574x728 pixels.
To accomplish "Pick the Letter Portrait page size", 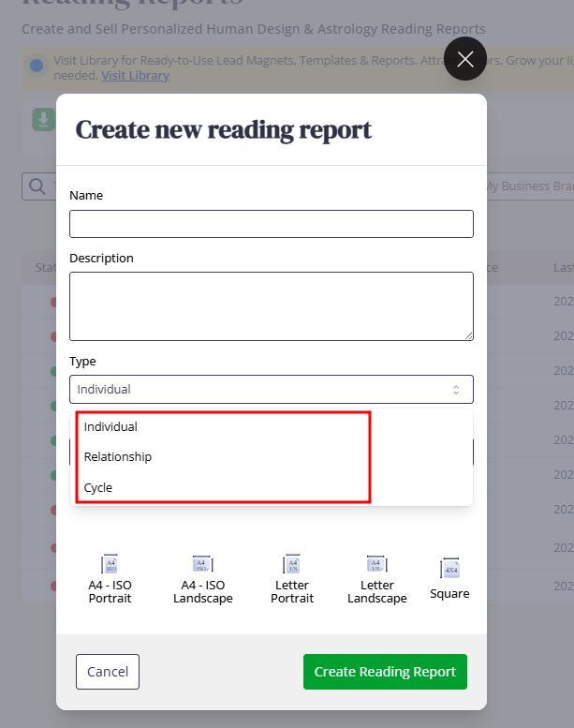I will (291, 578).
